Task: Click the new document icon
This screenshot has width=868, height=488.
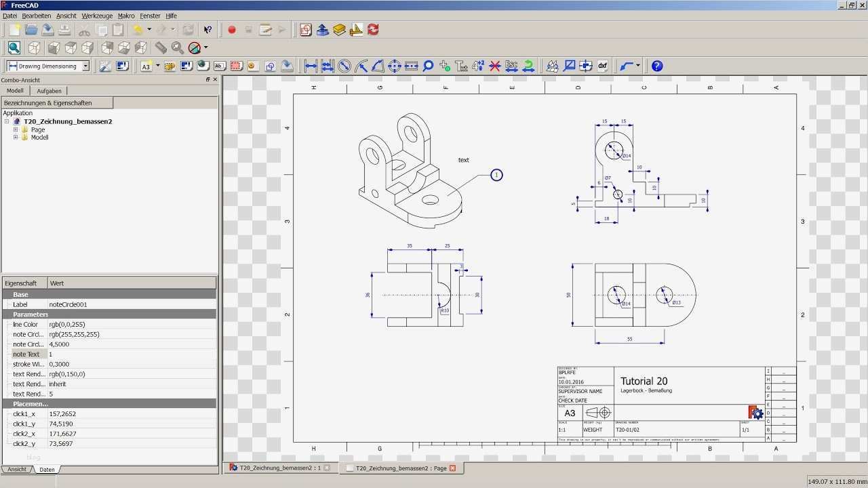Action: pos(14,30)
